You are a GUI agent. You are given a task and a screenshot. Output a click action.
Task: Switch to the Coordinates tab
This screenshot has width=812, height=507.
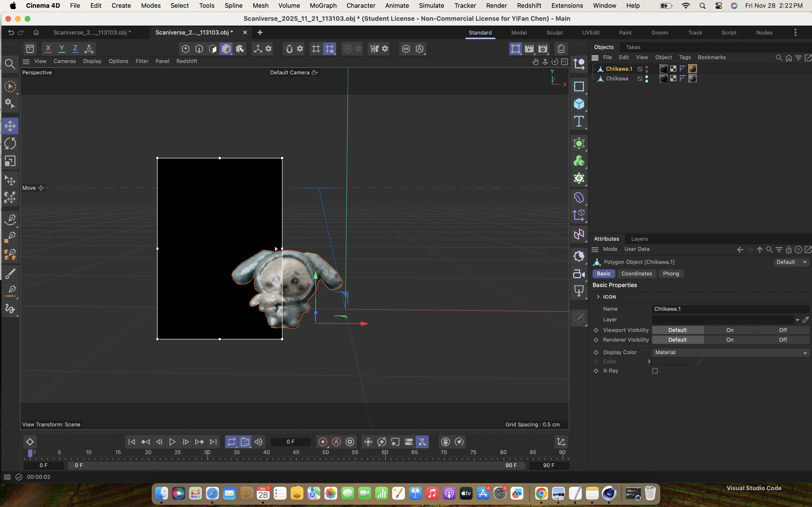(x=636, y=274)
